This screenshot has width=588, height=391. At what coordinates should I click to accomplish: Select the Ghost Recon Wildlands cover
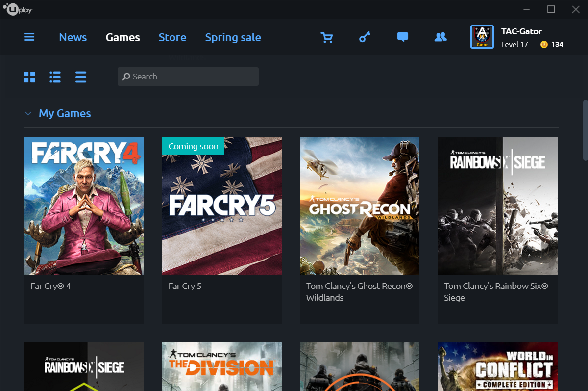360,206
